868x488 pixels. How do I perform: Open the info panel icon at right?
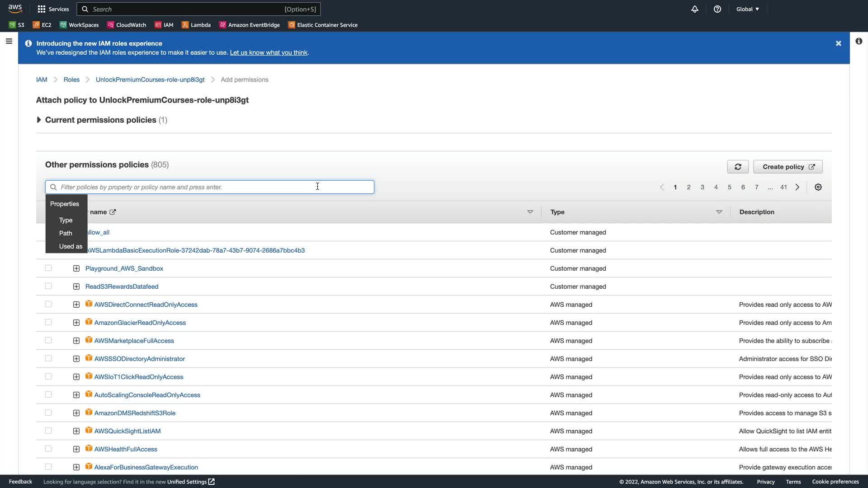(859, 41)
